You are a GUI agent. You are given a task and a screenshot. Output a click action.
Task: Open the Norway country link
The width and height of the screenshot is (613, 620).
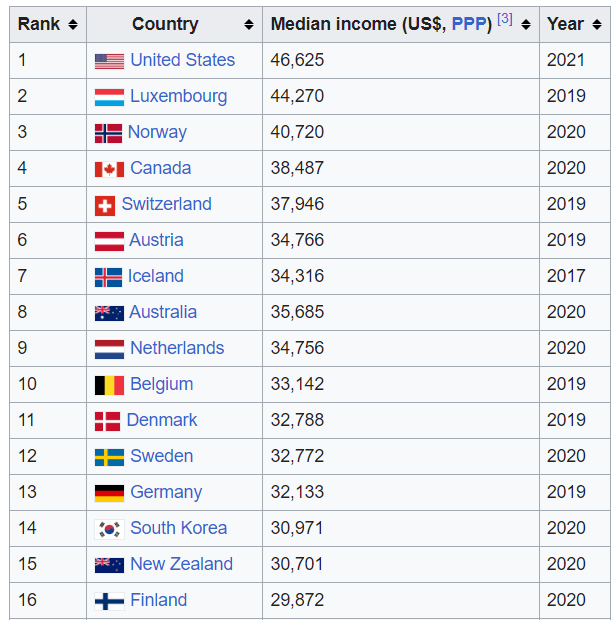157,132
